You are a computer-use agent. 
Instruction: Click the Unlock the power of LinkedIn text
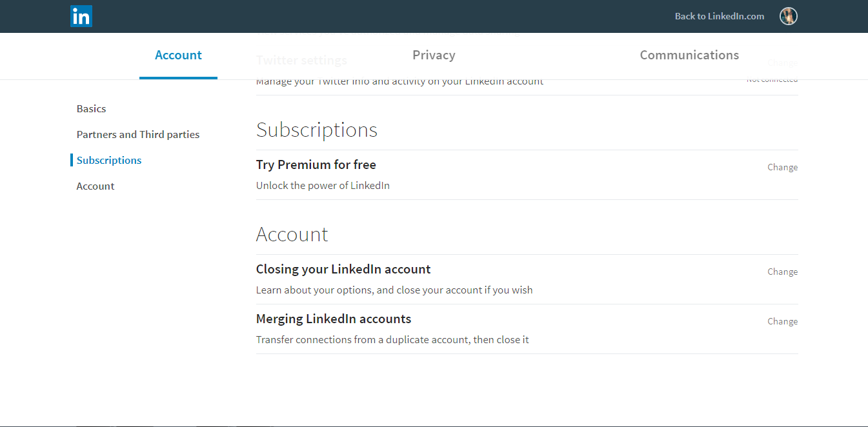pos(323,186)
